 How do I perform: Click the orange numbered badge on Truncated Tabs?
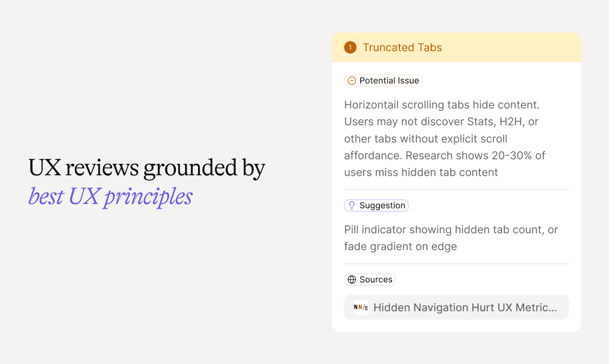click(350, 47)
